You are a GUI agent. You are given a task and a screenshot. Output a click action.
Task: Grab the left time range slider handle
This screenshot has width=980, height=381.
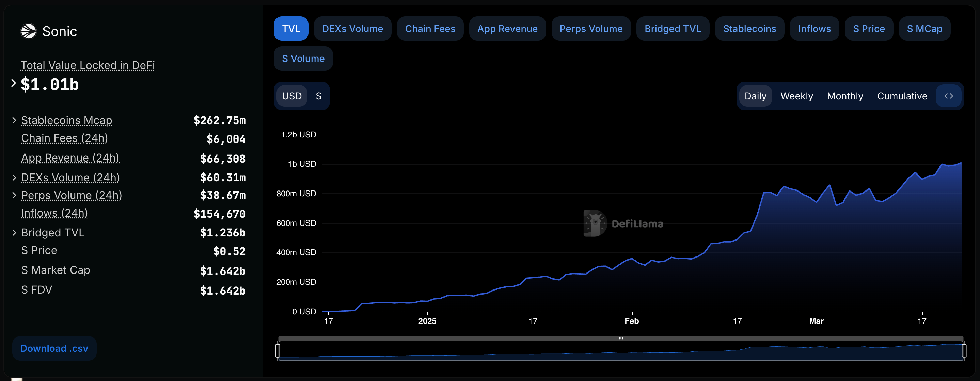click(x=278, y=350)
